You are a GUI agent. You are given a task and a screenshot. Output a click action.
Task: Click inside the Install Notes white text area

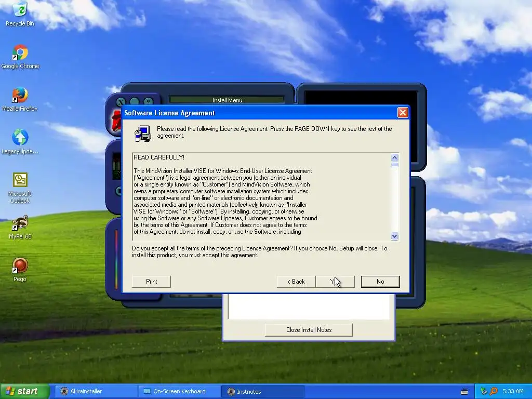(x=309, y=307)
